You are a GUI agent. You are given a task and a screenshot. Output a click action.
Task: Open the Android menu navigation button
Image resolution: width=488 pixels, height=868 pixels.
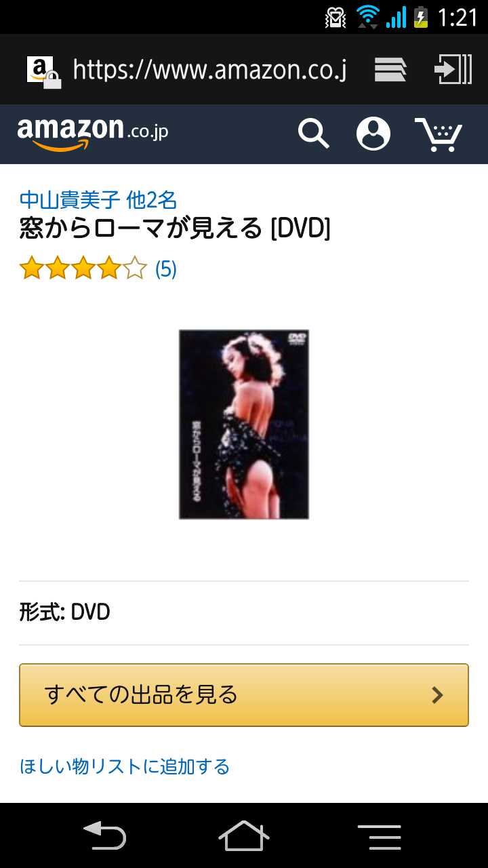(x=380, y=837)
